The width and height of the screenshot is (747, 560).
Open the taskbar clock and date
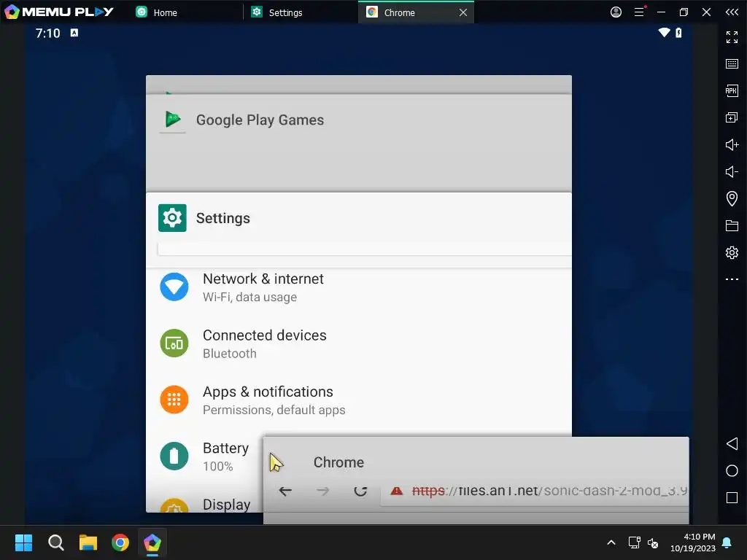(x=693, y=542)
